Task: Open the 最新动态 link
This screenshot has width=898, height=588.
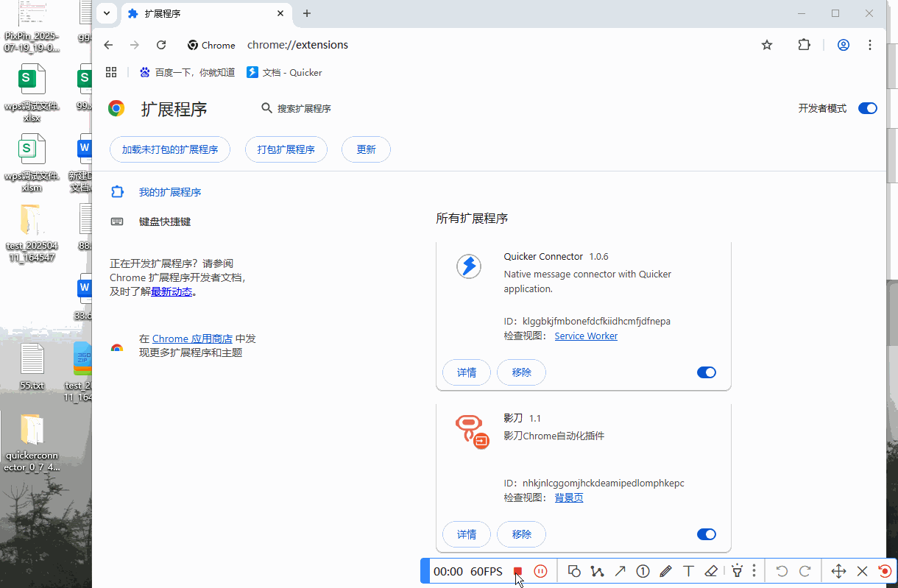Action: click(x=172, y=291)
